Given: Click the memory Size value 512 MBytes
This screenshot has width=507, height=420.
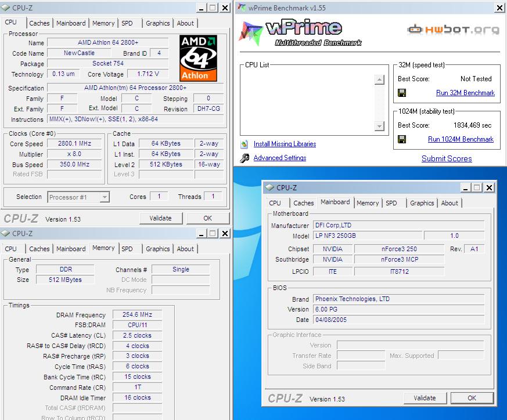Looking at the screenshot, I should click(65, 280).
